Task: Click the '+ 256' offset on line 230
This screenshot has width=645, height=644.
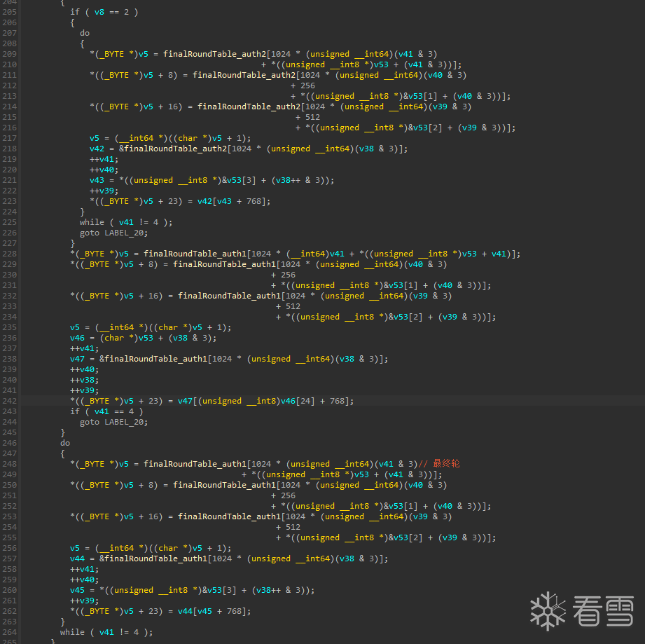Action: click(283, 275)
